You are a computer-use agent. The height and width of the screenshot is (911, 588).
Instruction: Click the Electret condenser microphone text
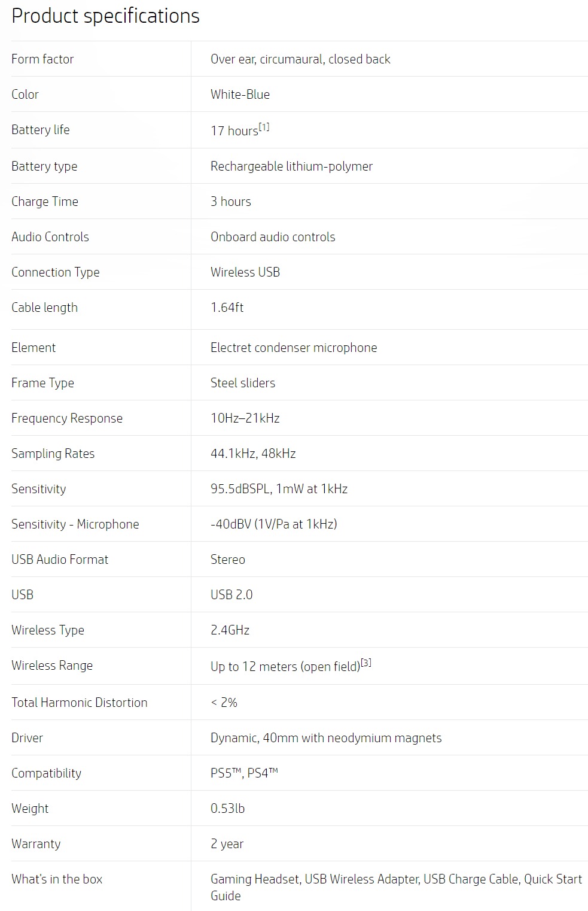(x=294, y=347)
